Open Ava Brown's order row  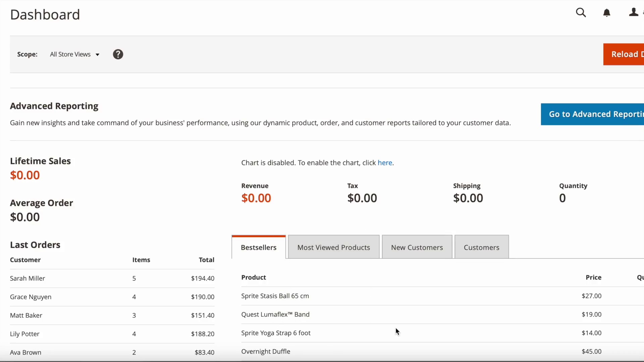point(25,352)
